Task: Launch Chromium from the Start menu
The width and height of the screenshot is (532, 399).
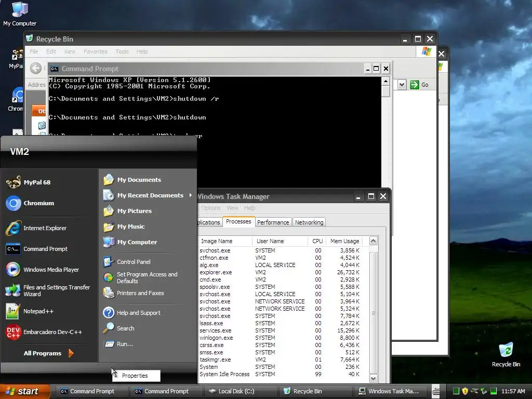Action: pos(30,203)
